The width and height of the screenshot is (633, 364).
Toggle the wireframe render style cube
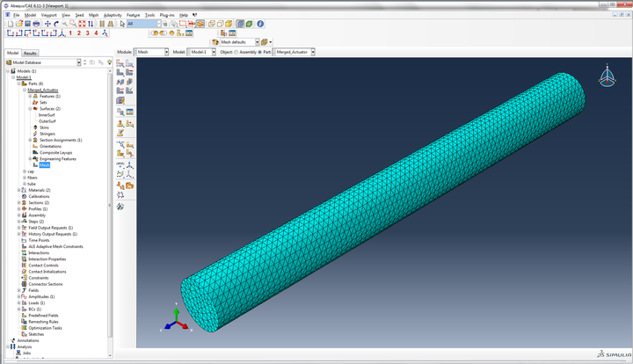point(212,25)
